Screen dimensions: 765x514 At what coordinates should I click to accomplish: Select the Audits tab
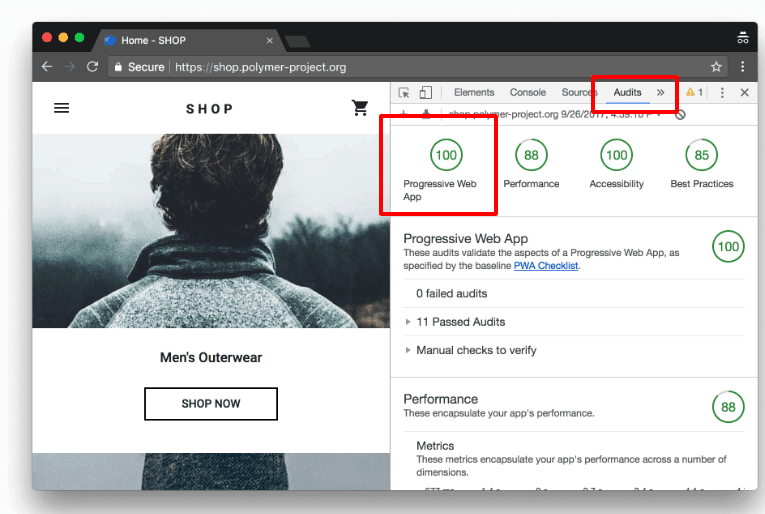point(627,92)
